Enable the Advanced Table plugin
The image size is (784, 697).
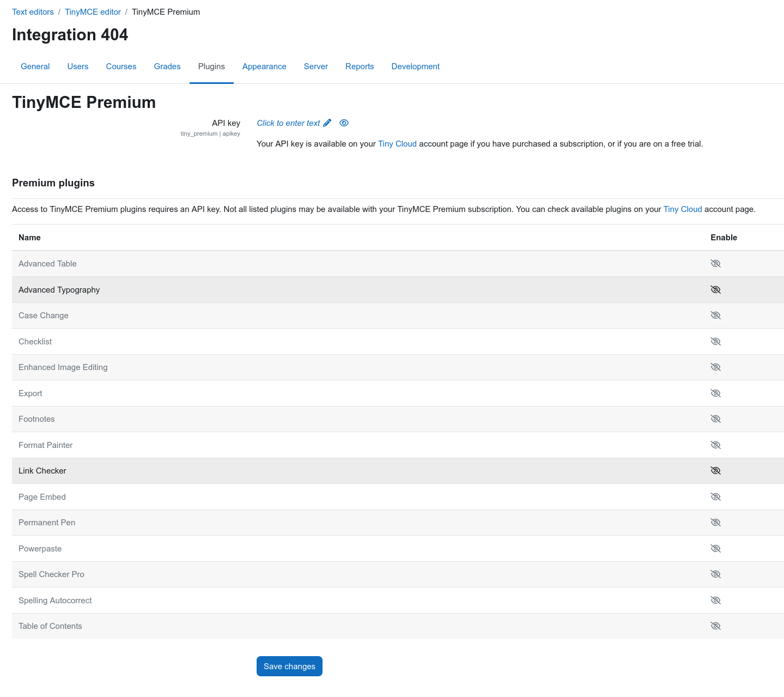[716, 264]
